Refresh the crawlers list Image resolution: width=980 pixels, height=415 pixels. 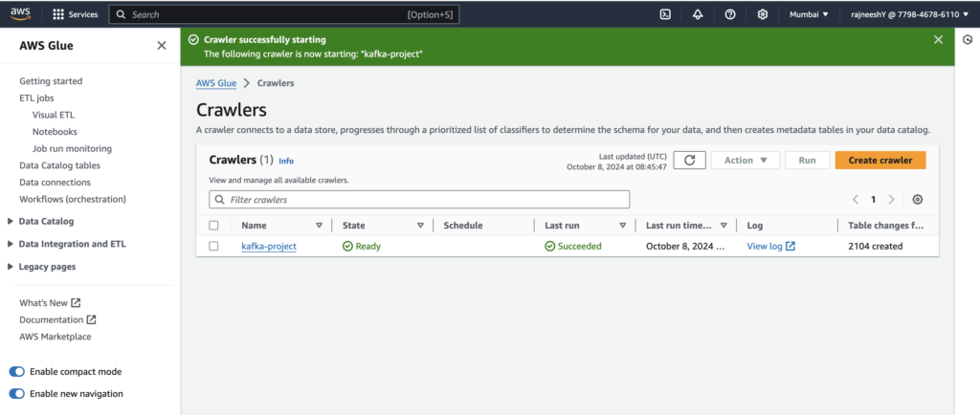pyautogui.click(x=689, y=161)
